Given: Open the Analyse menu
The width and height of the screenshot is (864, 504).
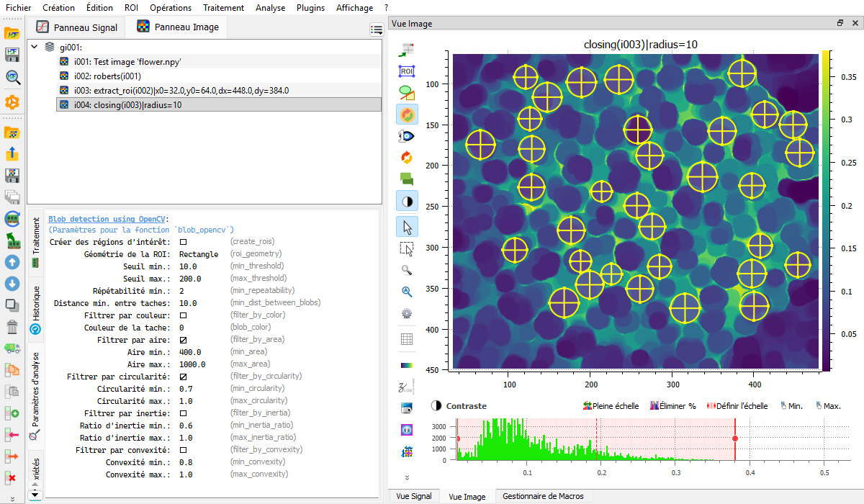Looking at the screenshot, I should [x=270, y=8].
